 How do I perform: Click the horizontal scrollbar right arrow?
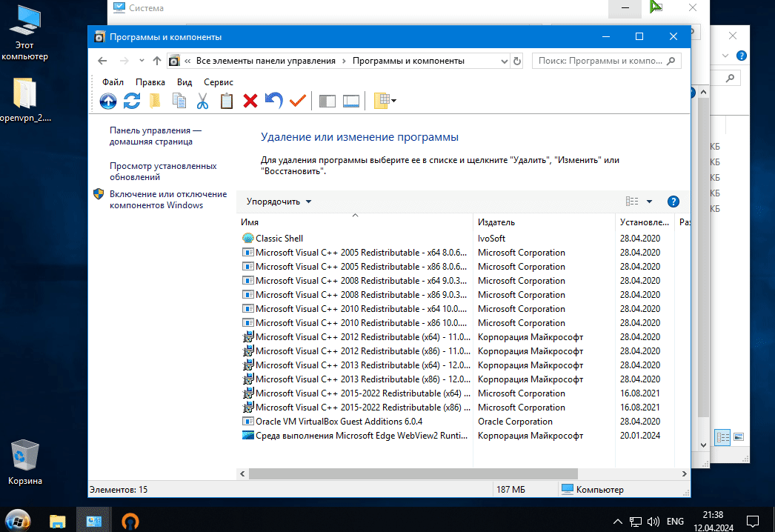tap(684, 473)
